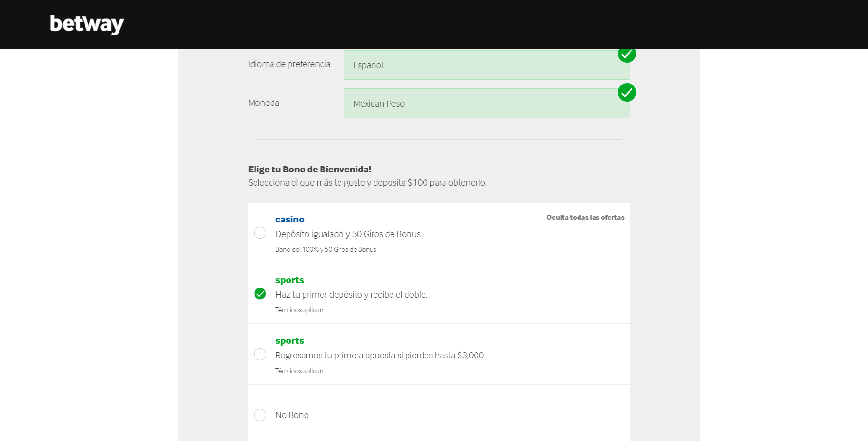868x441 pixels.
Task: Open Términos aplican under $3,000 refund offer
Action: 299,371
